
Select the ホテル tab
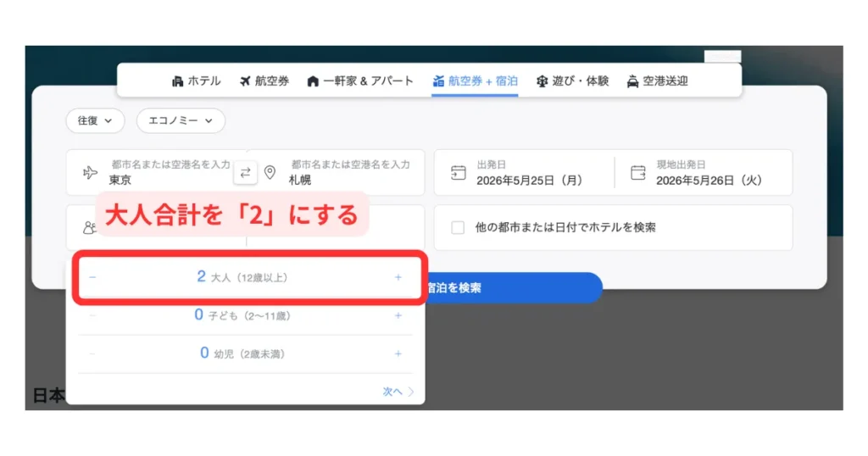(x=196, y=81)
